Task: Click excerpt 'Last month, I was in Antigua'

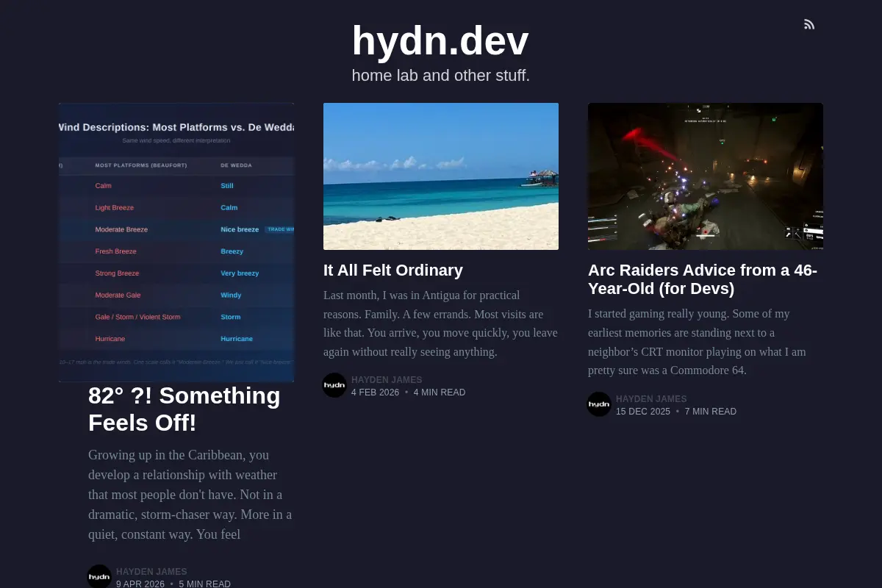Action: point(441,323)
